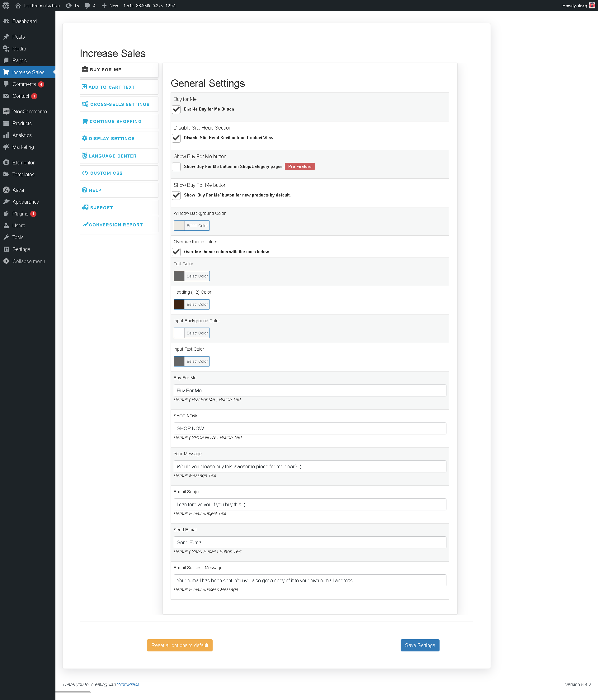The width and height of the screenshot is (598, 700).
Task: Click Reset all options to default
Action: 180,645
